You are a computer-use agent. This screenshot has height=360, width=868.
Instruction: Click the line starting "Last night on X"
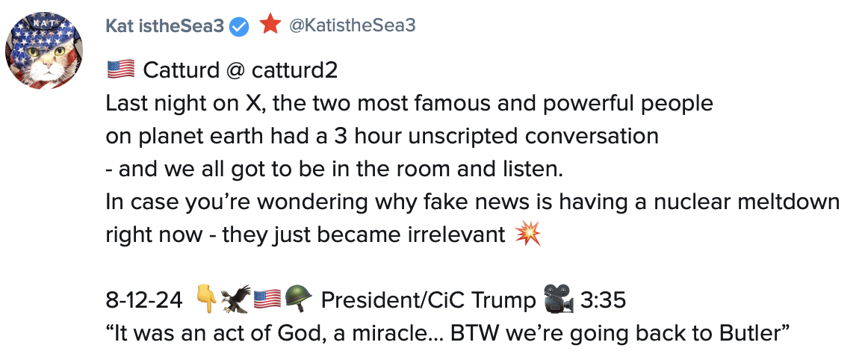coord(409,103)
